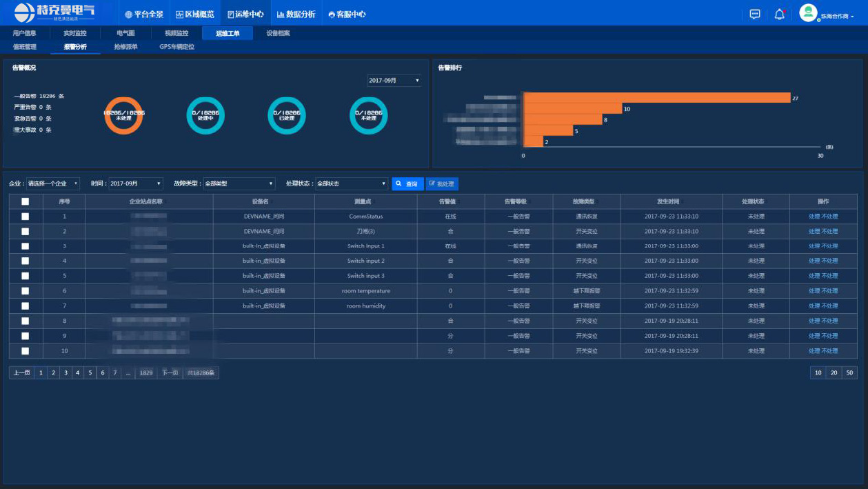This screenshot has height=489, width=868.
Task: Click the green user avatar icon
Action: coord(808,13)
